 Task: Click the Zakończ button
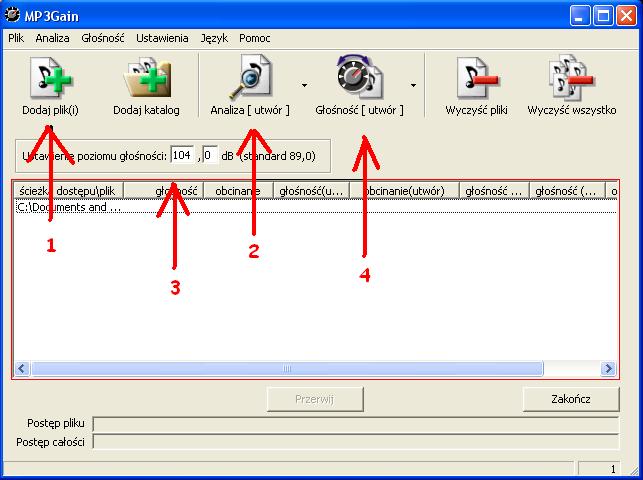571,399
